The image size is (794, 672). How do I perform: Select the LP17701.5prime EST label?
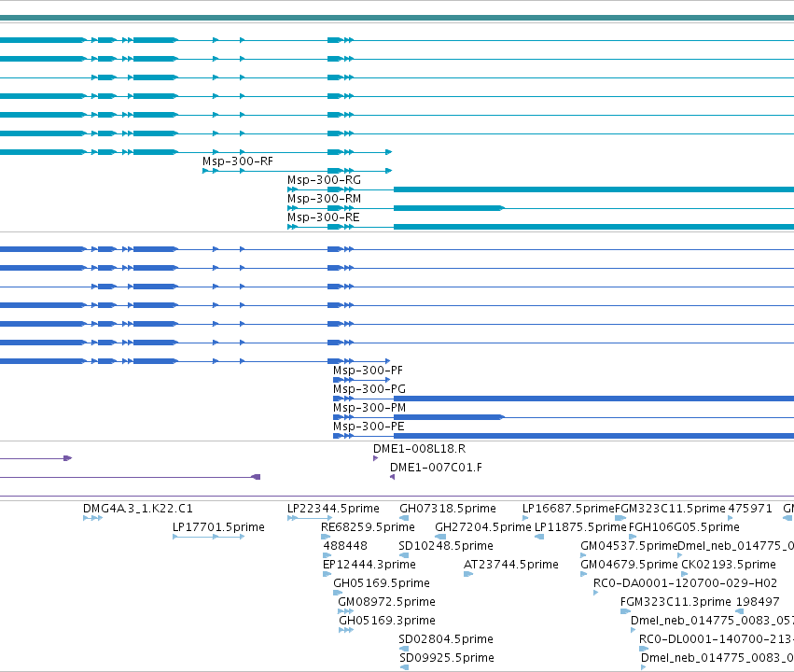pyautogui.click(x=218, y=527)
